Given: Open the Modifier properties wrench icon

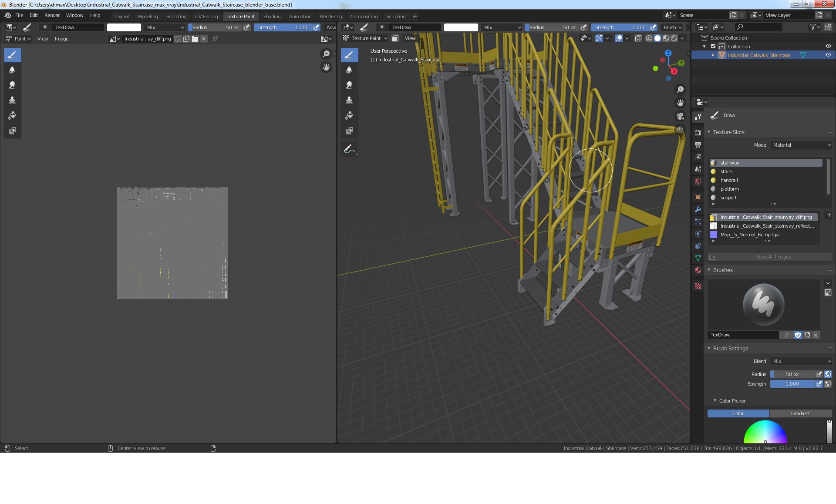Looking at the screenshot, I should click(x=698, y=209).
